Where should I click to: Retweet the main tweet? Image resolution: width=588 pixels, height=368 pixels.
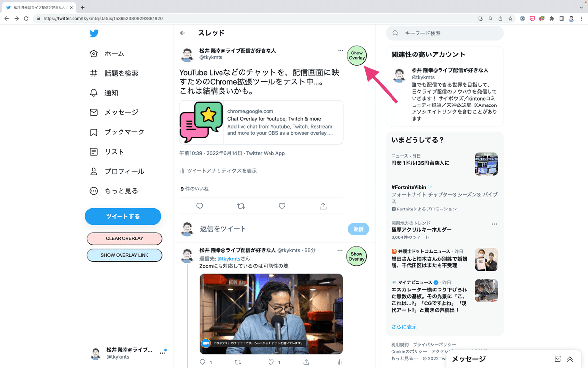coord(241,206)
